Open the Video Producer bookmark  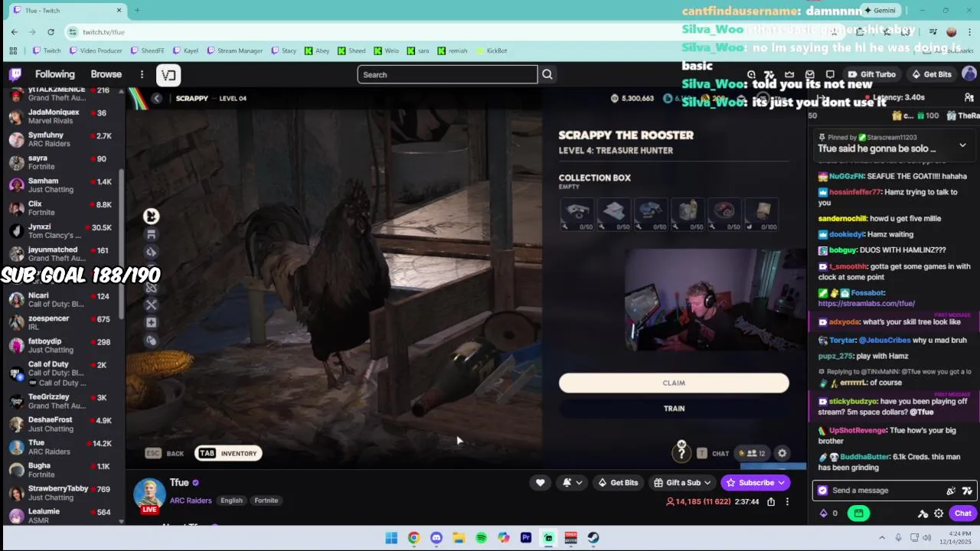pos(96,51)
